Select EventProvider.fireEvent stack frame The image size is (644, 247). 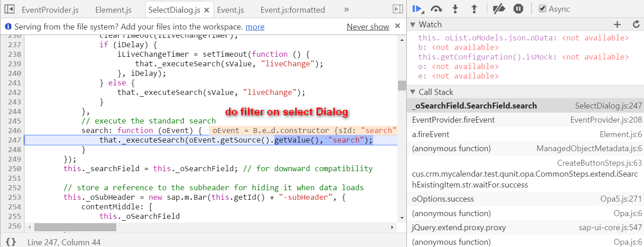coord(525,120)
